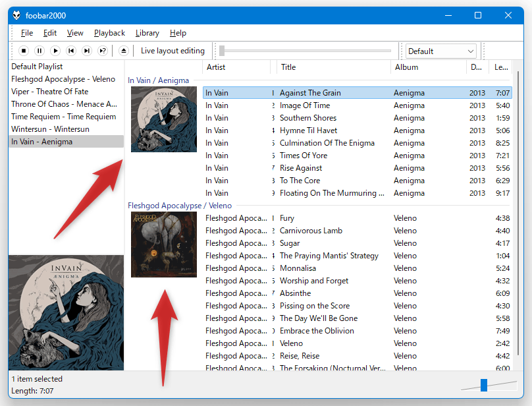Click the 1 item selected status text
Viewport: 532px width, 406px height.
37,379
